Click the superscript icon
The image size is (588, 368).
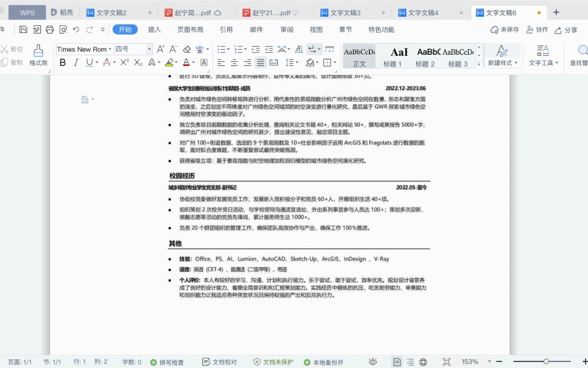tap(124, 62)
